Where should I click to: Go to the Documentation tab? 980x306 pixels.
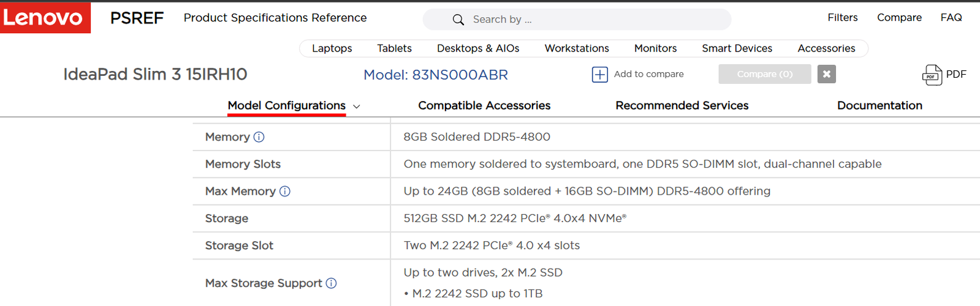[x=879, y=105]
